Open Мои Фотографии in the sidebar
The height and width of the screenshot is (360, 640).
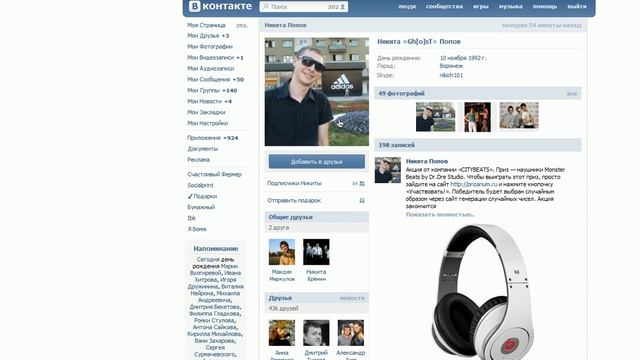pyautogui.click(x=210, y=47)
